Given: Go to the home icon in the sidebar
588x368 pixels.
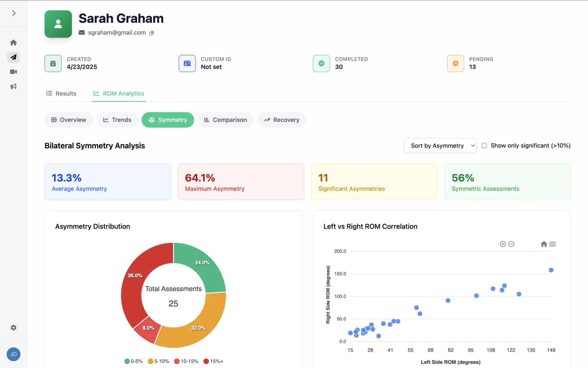Looking at the screenshot, I should point(13,42).
